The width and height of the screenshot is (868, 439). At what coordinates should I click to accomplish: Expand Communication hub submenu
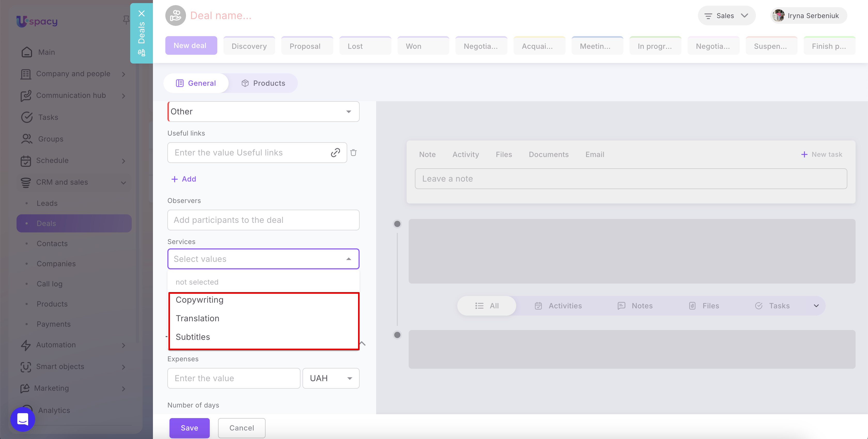124,96
